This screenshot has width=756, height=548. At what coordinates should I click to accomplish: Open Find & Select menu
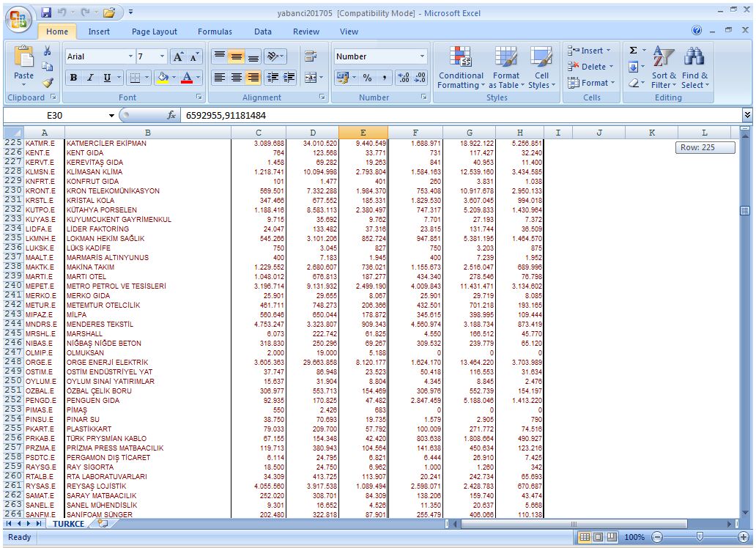tap(694, 67)
